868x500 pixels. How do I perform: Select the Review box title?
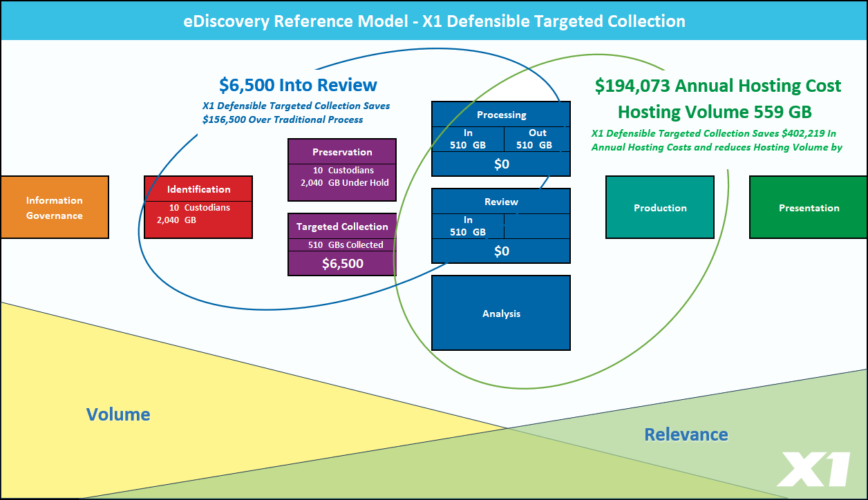(501, 202)
